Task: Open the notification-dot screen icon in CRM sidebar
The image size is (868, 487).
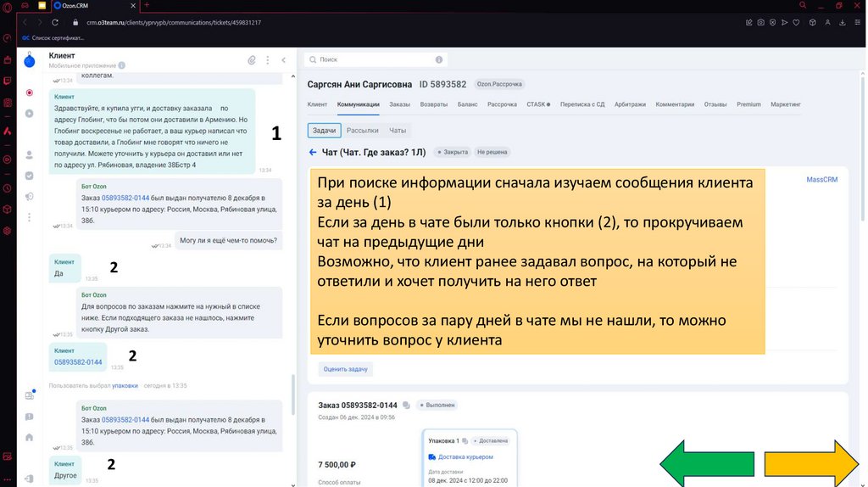Action: (x=30, y=395)
